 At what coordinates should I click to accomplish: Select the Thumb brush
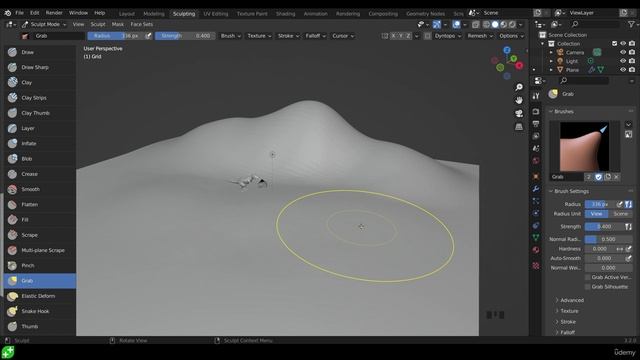point(40,327)
